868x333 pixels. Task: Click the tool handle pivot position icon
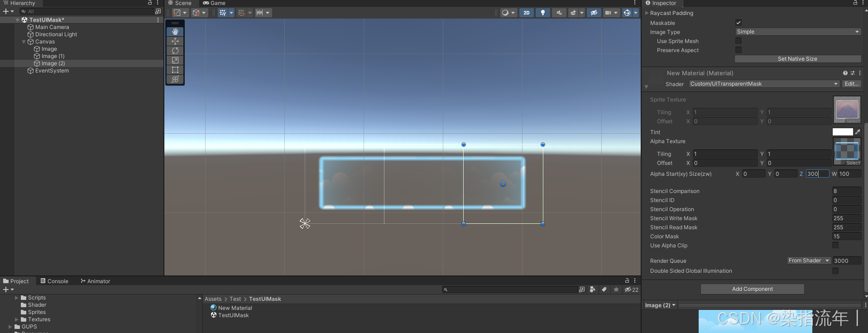180,13
